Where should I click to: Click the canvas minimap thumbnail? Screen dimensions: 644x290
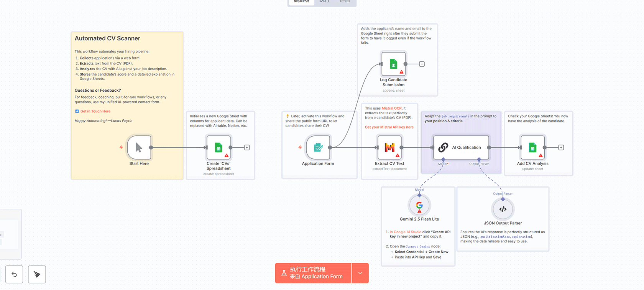tap(10, 234)
